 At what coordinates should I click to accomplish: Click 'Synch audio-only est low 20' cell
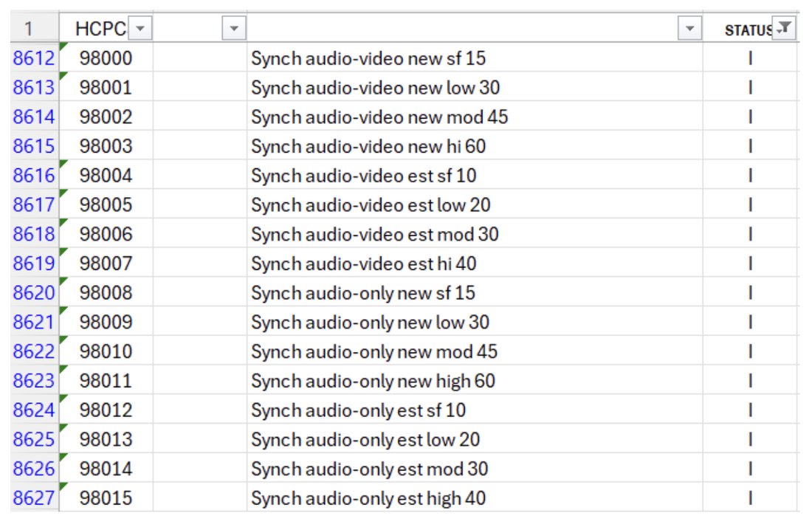click(x=475, y=439)
